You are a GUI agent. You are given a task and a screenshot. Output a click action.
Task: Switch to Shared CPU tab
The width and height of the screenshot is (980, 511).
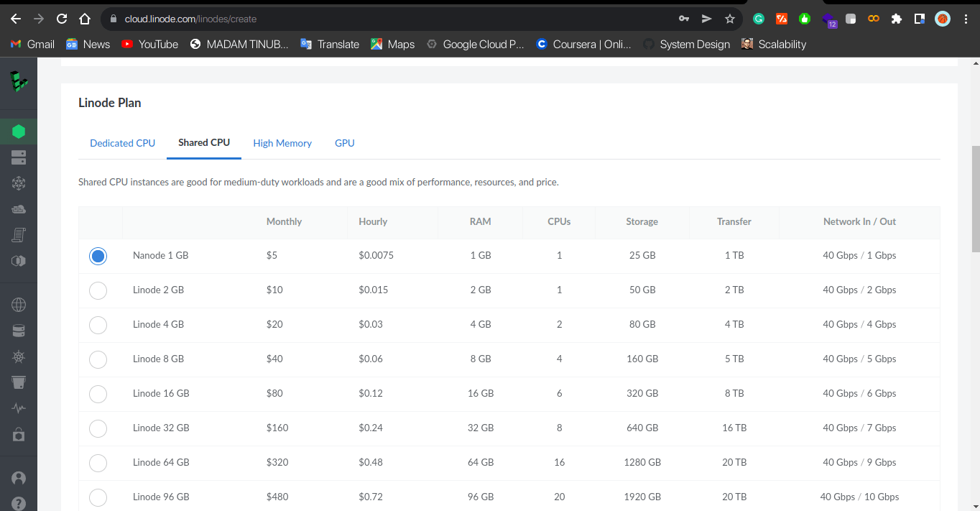coord(204,142)
